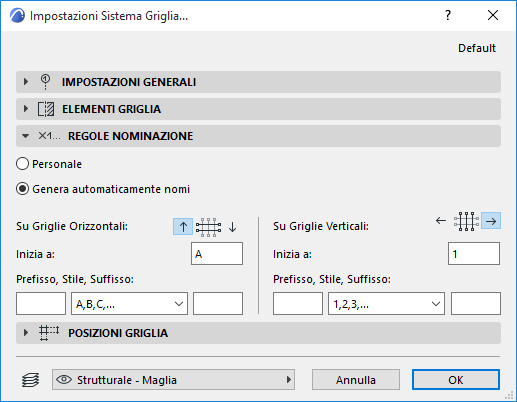
Task: Confirm with the OK button
Action: (x=456, y=380)
